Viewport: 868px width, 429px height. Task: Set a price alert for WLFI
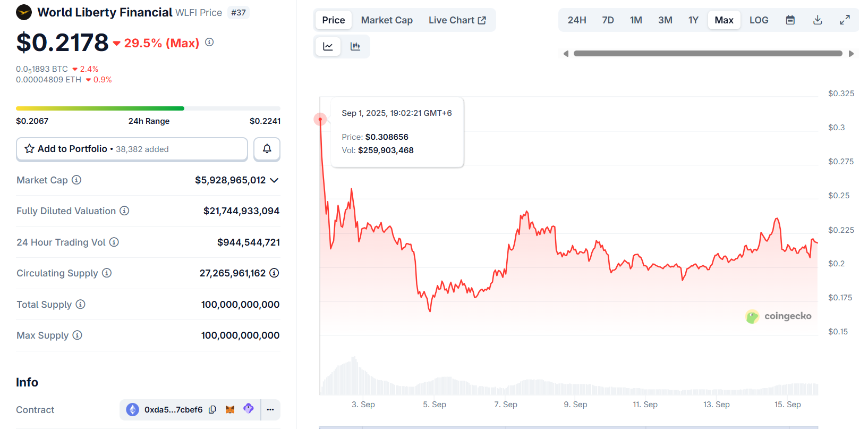click(x=267, y=149)
